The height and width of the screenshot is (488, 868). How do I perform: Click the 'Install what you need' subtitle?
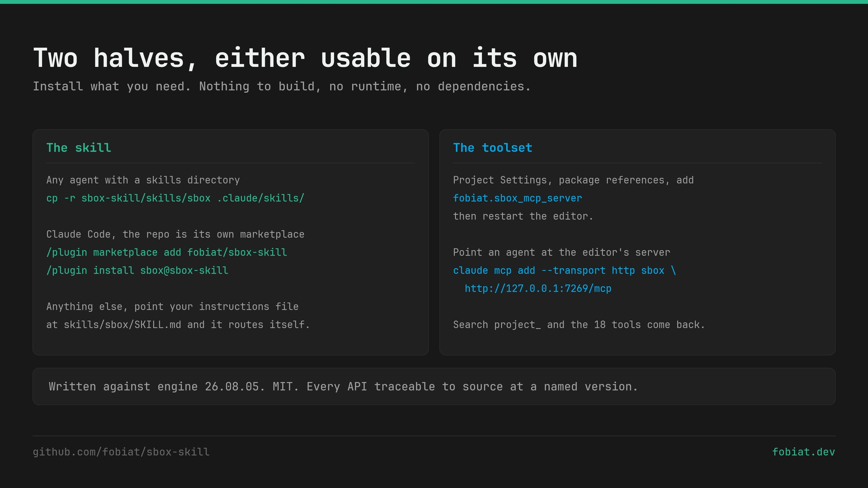[282, 86]
